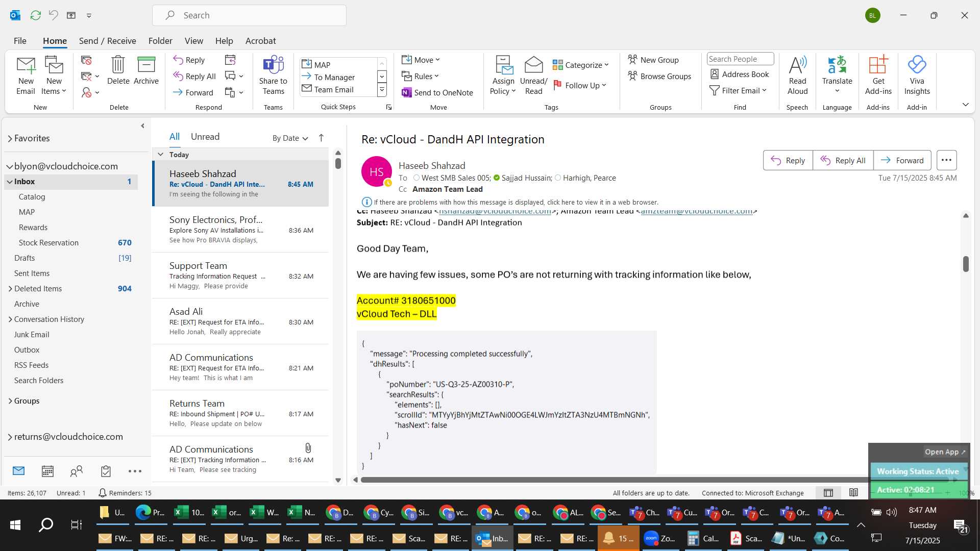Click the Archive icon in ribbon
This screenshot has width=980, height=551.
(x=146, y=70)
